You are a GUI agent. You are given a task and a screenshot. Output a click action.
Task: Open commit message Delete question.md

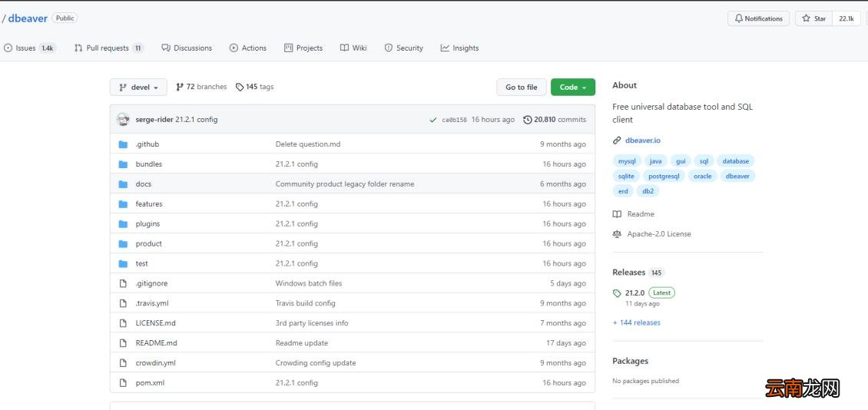coord(308,144)
